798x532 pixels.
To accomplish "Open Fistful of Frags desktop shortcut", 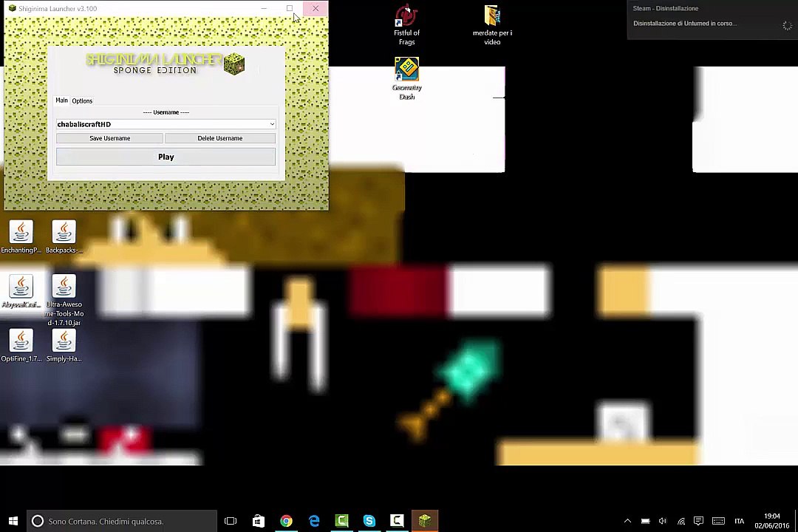I will click(x=406, y=25).
